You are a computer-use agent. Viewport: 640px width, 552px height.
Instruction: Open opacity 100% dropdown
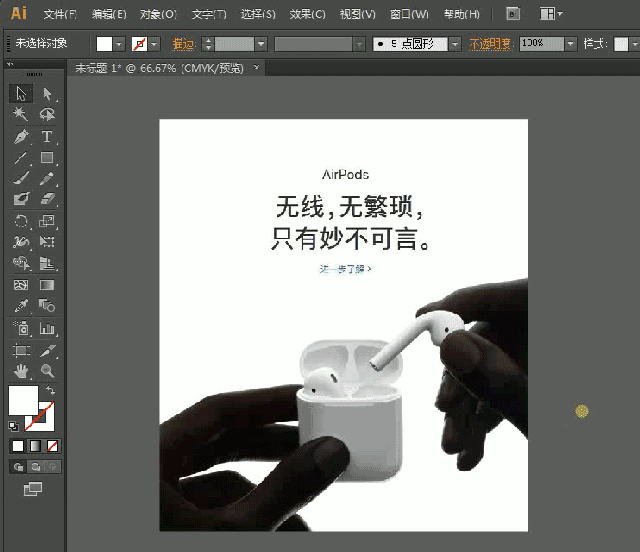point(571,44)
